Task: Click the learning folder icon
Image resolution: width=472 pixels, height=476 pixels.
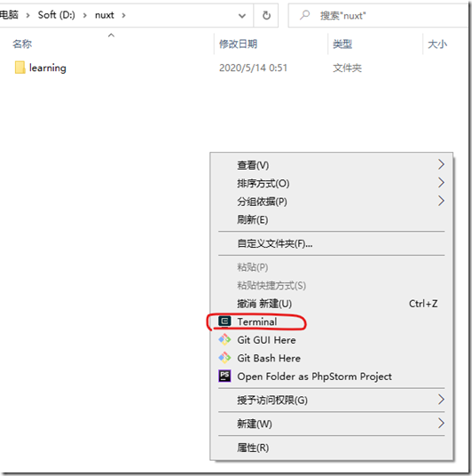Action: 20,67
